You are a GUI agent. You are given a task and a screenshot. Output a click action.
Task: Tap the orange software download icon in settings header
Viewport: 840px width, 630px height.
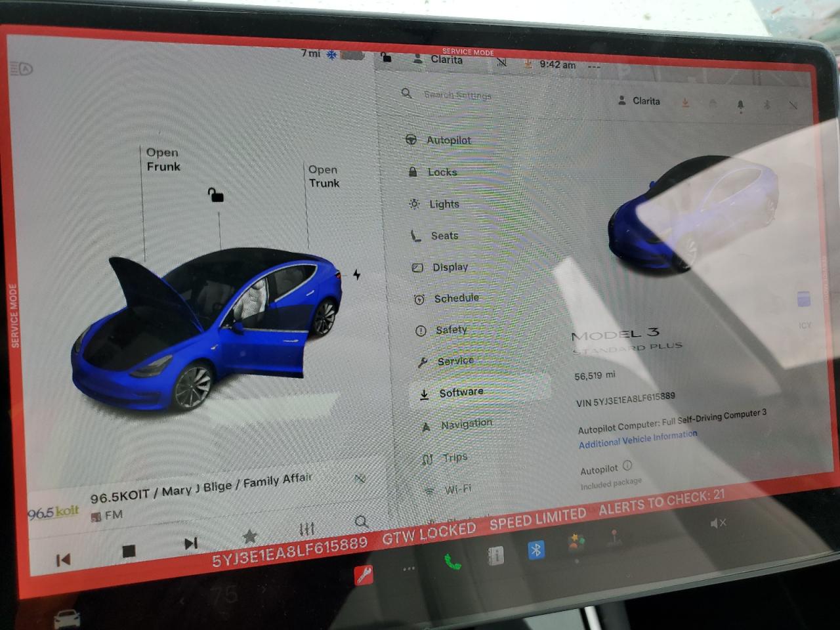pyautogui.click(x=685, y=103)
